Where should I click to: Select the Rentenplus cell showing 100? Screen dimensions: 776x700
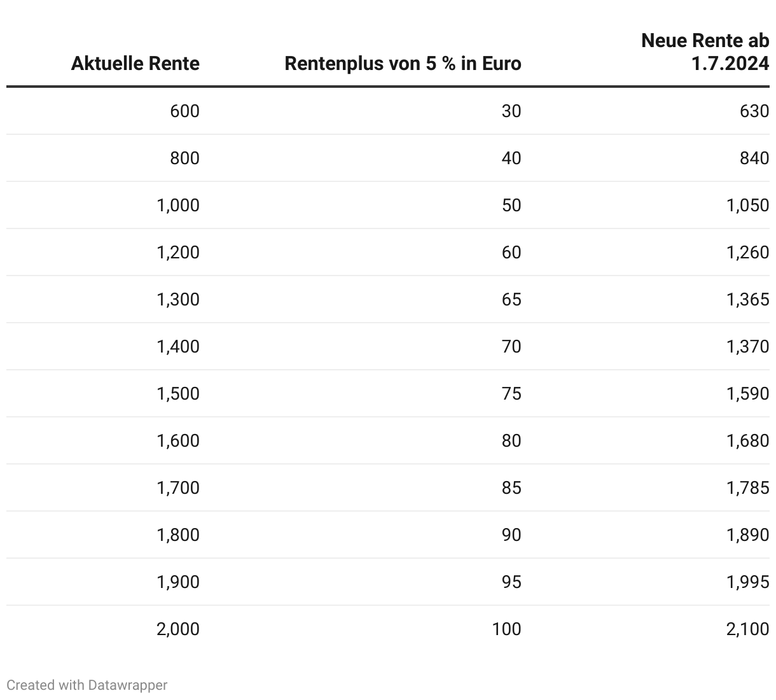pyautogui.click(x=506, y=629)
